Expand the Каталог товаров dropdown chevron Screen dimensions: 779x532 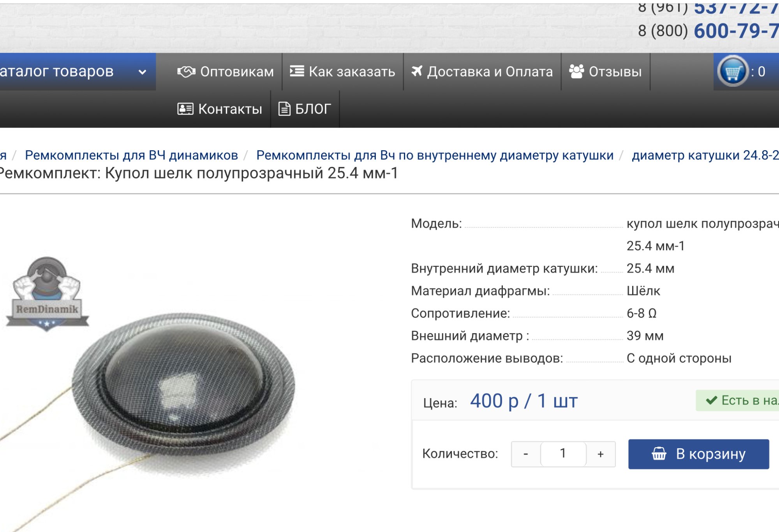tap(143, 72)
